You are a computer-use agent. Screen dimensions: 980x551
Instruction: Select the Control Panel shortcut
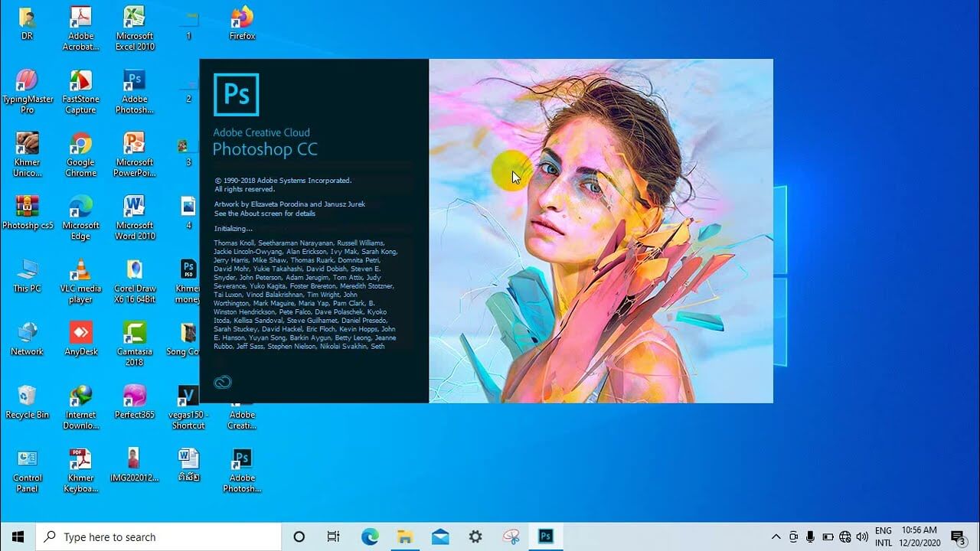coord(27,471)
